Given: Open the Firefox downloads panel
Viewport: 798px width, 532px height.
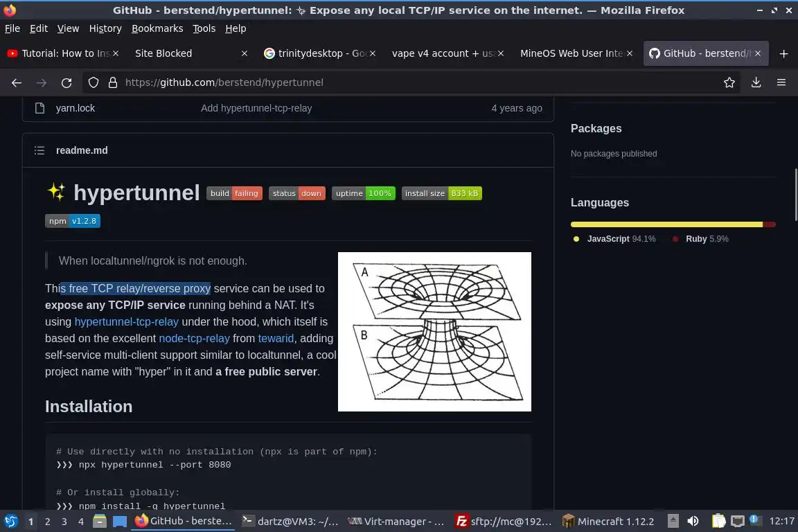Looking at the screenshot, I should pyautogui.click(x=756, y=82).
